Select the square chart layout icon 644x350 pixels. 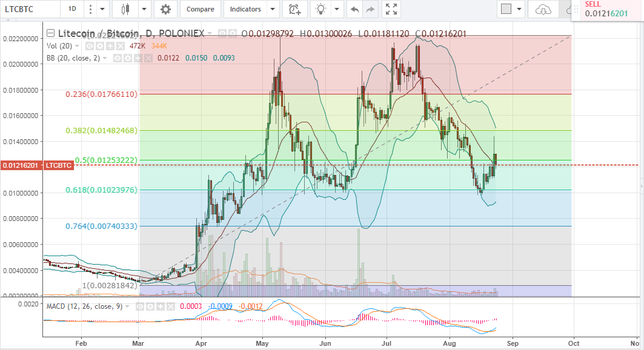[x=506, y=9]
